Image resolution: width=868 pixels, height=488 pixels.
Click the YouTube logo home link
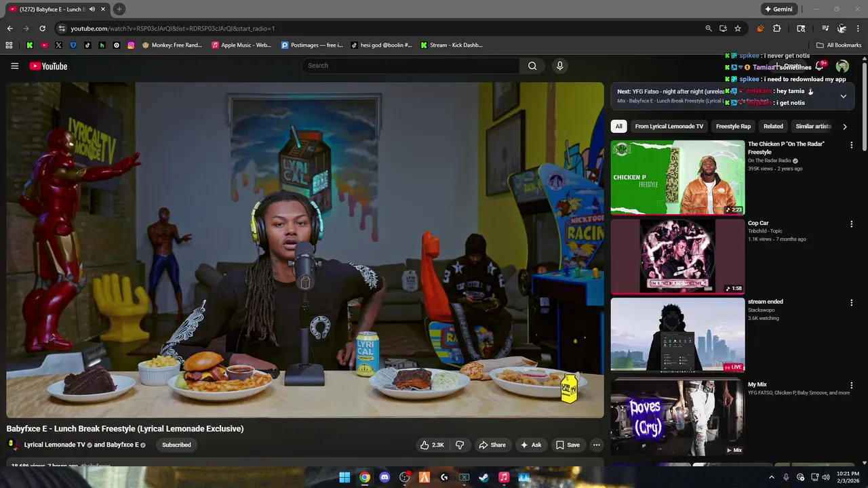click(48, 66)
